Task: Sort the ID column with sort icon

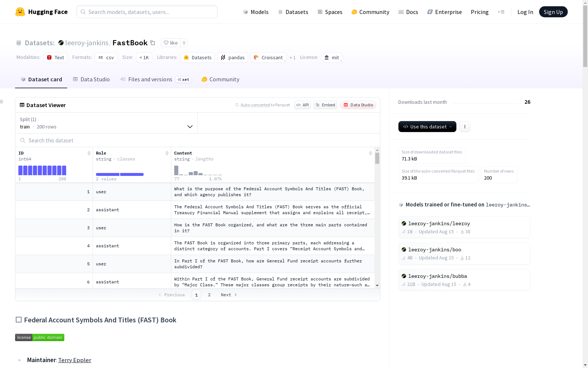Action: point(89,153)
